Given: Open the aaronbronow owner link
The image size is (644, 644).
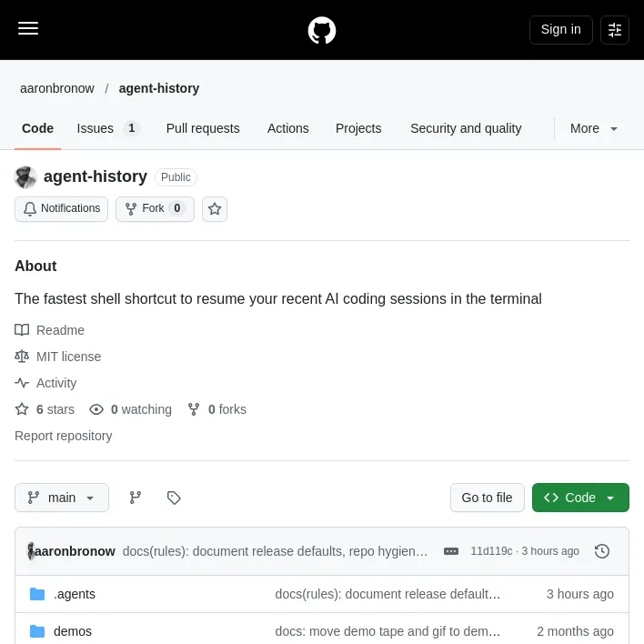Looking at the screenshot, I should [57, 88].
